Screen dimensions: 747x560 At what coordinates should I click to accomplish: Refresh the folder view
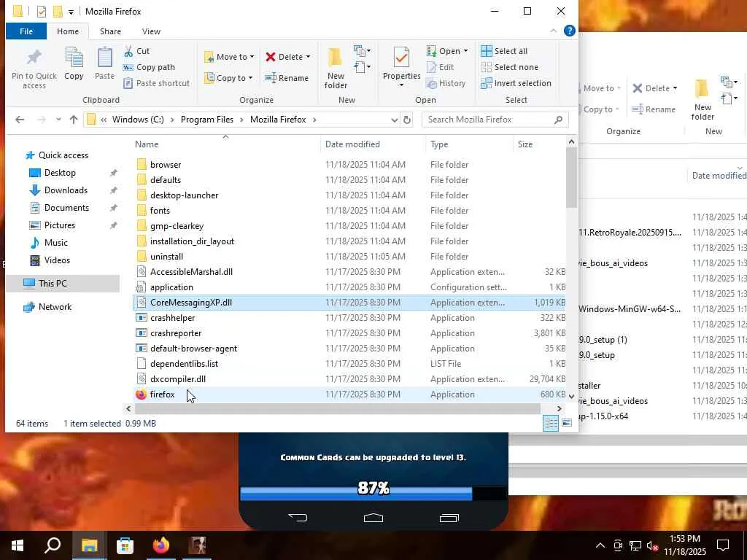407,120
